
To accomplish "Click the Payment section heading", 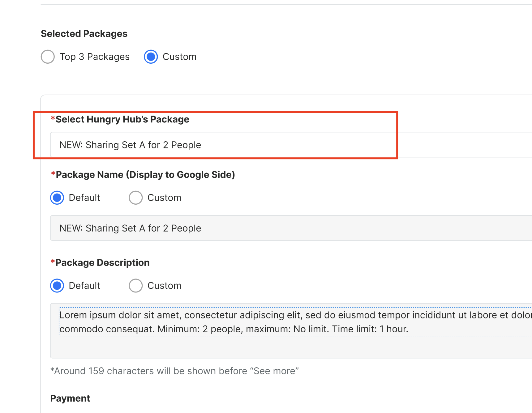I will [x=70, y=398].
